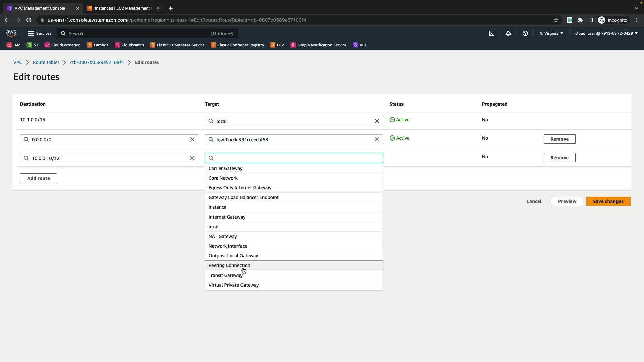Image resolution: width=644 pixels, height=362 pixels.
Task: Open the Services grid menu
Action: click(x=39, y=33)
